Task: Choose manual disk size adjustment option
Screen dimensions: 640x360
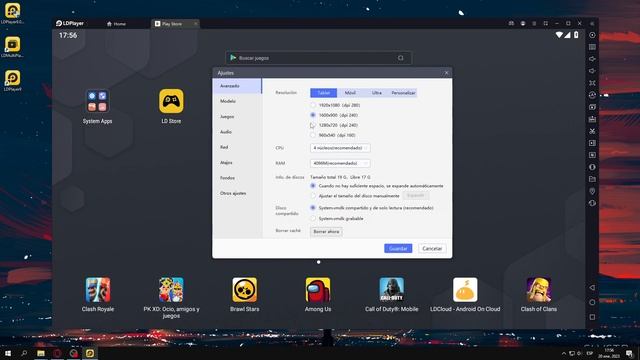Action: 313,196
